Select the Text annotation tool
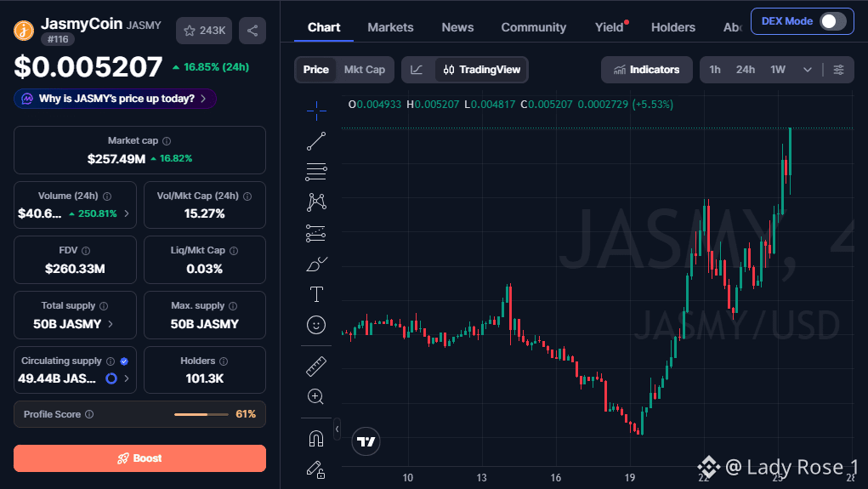This screenshot has height=489, width=868. [x=316, y=294]
